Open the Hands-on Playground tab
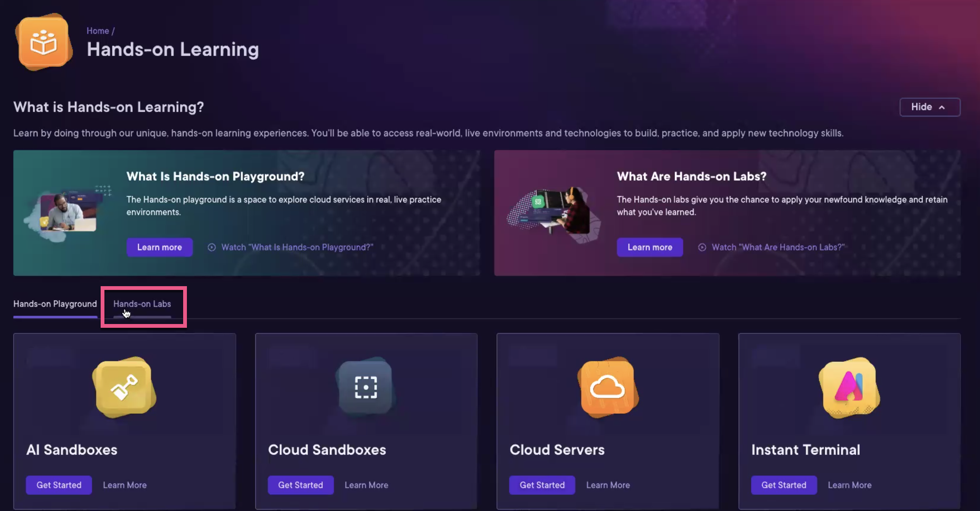Screen dimensions: 980x511 coord(55,304)
